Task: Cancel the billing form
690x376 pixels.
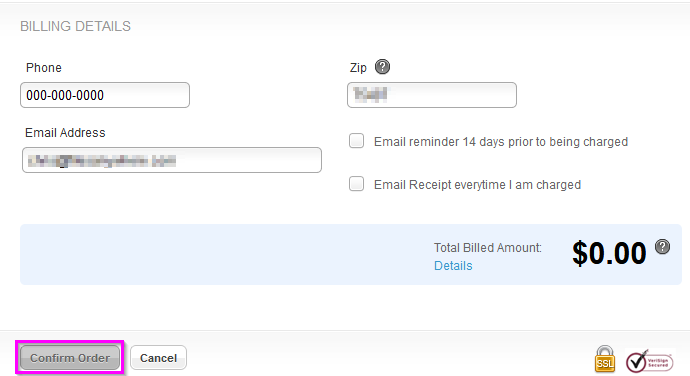Action: click(158, 358)
